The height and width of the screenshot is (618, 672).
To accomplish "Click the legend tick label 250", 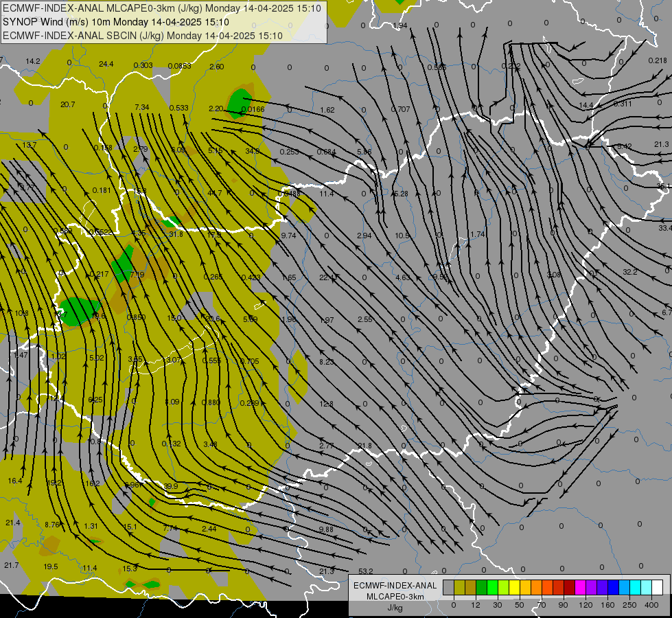I will pos(629,605).
